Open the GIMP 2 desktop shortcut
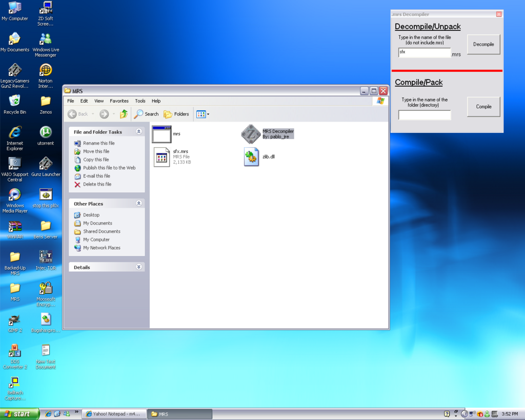The width and height of the screenshot is (525, 420). click(x=15, y=320)
